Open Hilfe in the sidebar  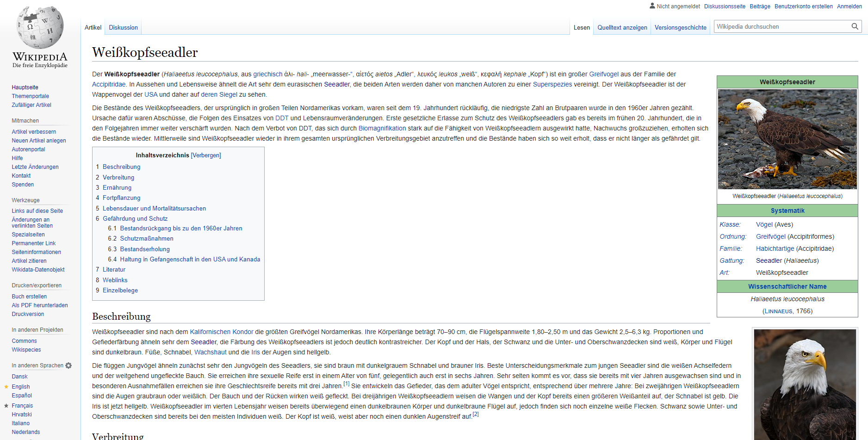(17, 158)
